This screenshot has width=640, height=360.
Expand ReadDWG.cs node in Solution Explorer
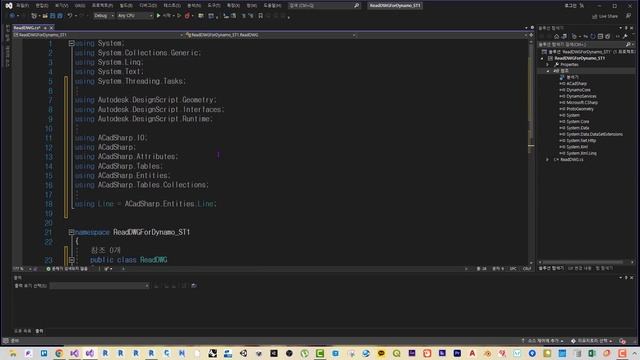click(548, 160)
